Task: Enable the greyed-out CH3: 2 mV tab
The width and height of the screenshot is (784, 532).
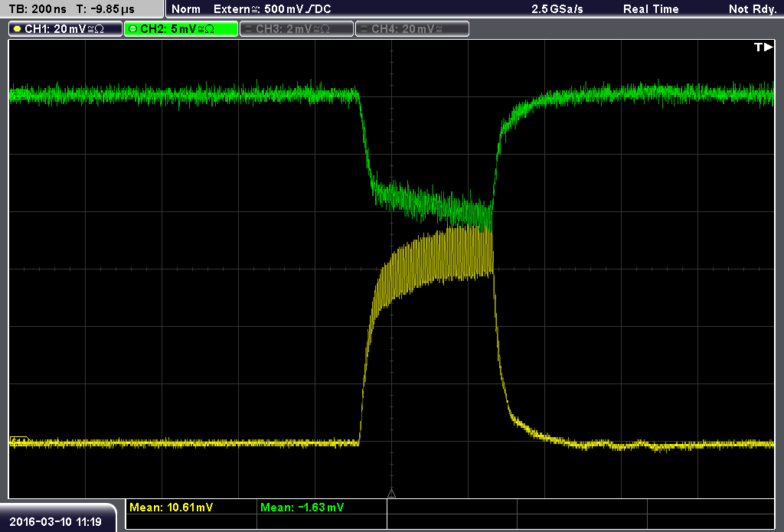Action: [296, 29]
